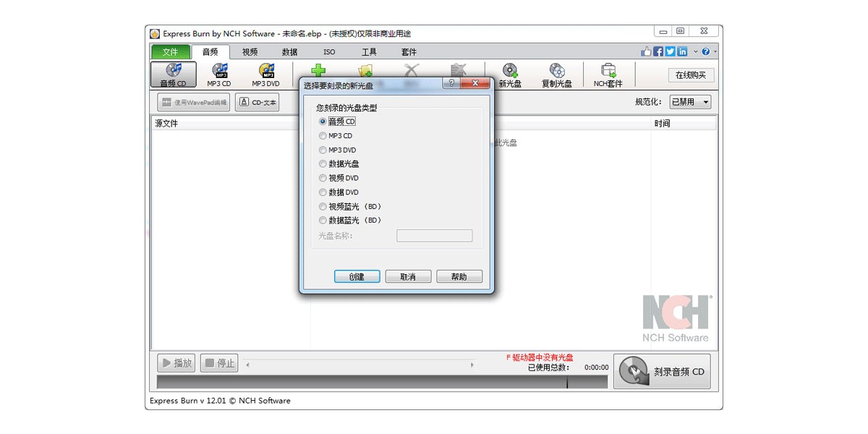
Task: Click the Twitter share icon
Action: point(671,51)
